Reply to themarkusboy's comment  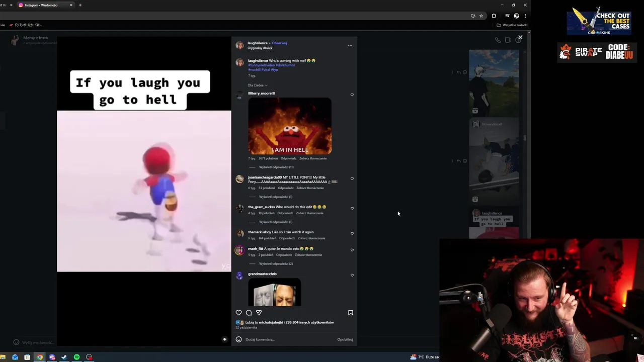coord(287,238)
